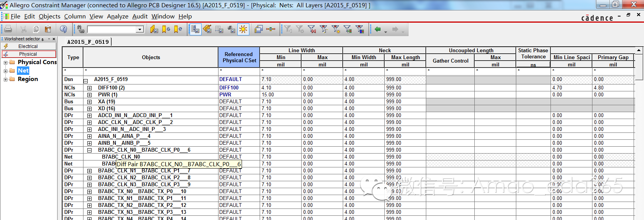Click the 4.80 primary gap cell
Screen dimensions: 644x220
613,88
